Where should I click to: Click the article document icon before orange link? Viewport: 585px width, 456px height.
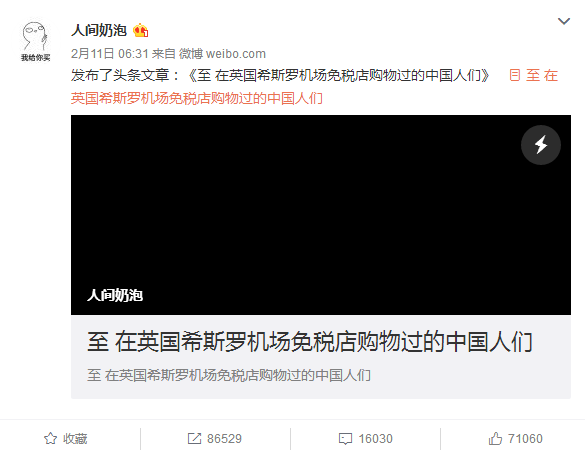coord(515,75)
